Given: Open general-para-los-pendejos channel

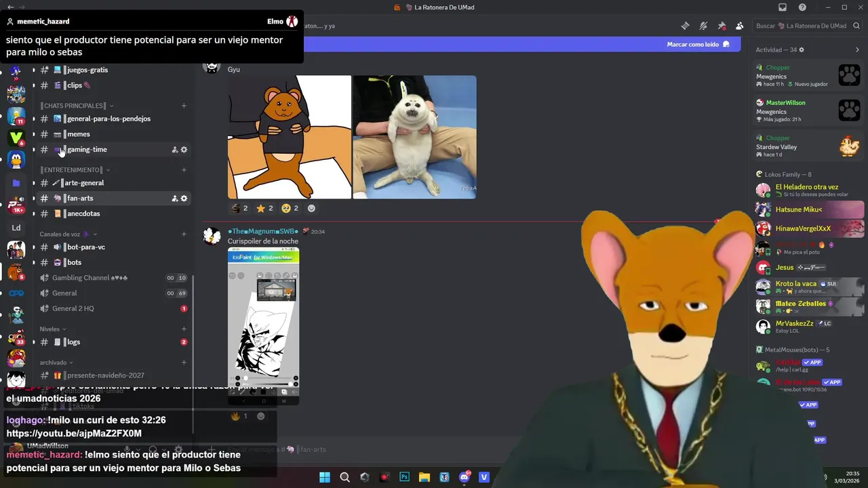Looking at the screenshot, I should pos(114,119).
